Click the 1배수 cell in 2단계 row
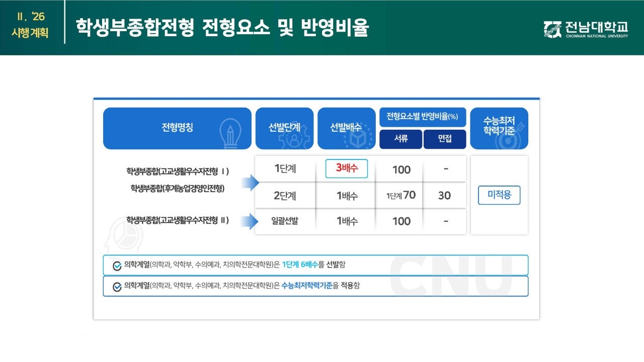The image size is (644, 362). point(347,196)
